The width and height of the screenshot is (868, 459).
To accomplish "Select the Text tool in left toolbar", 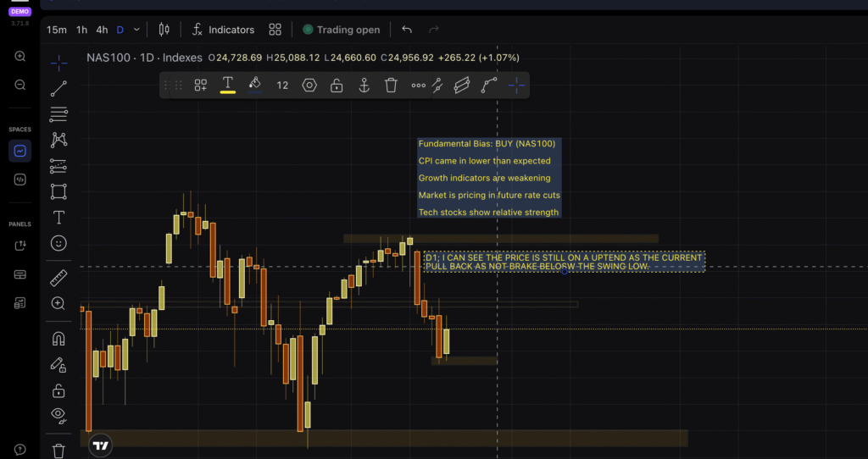I will tap(58, 218).
